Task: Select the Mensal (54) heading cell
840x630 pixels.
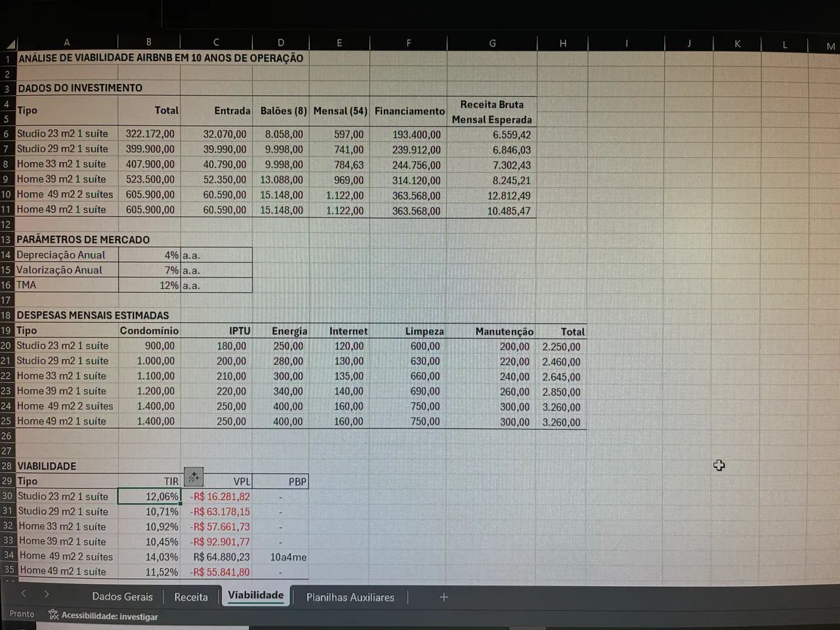Action: tap(341, 111)
